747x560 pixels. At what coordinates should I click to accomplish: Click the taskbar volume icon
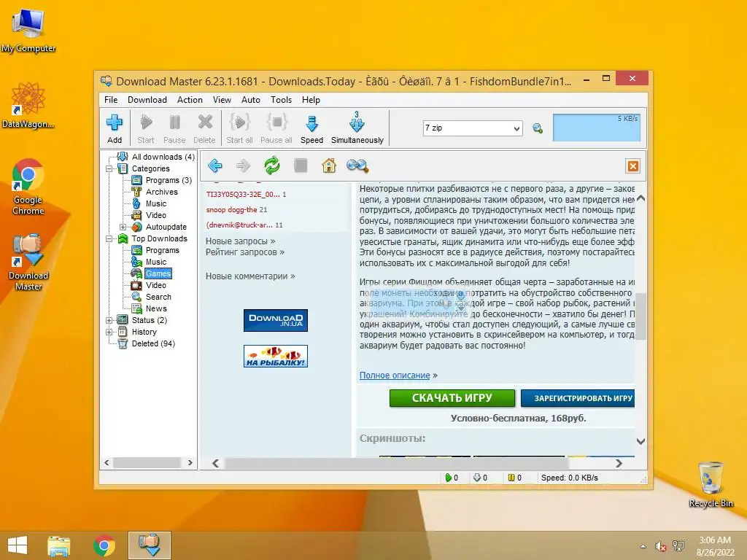660,546
